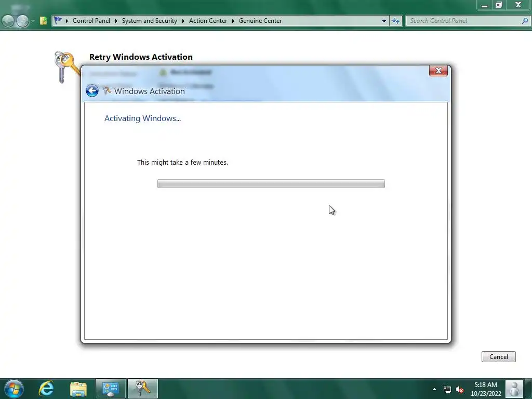The image size is (532, 399).
Task: Click the Back navigation button in window
Action: (x=8, y=21)
